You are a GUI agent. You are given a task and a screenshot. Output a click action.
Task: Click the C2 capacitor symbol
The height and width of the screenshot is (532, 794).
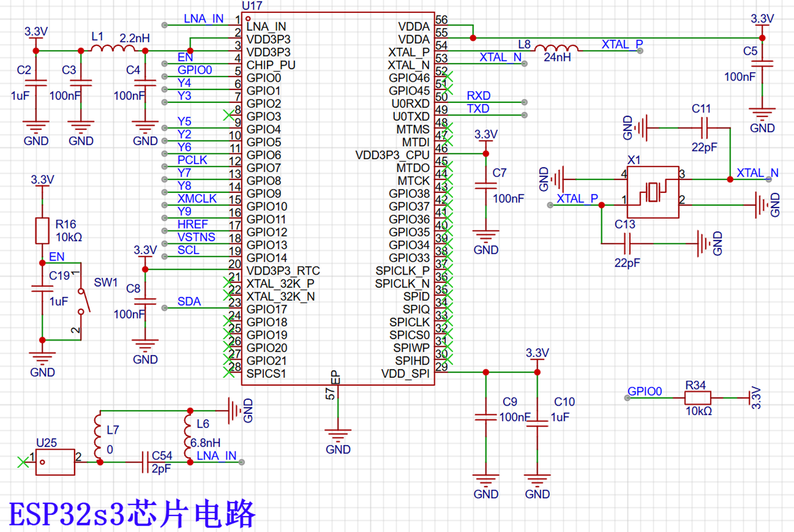[36, 83]
